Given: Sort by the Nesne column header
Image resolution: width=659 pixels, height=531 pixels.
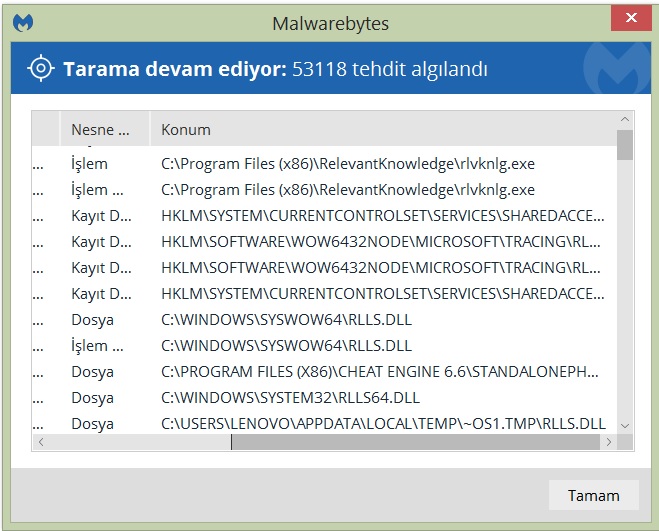Looking at the screenshot, I should coord(105,129).
